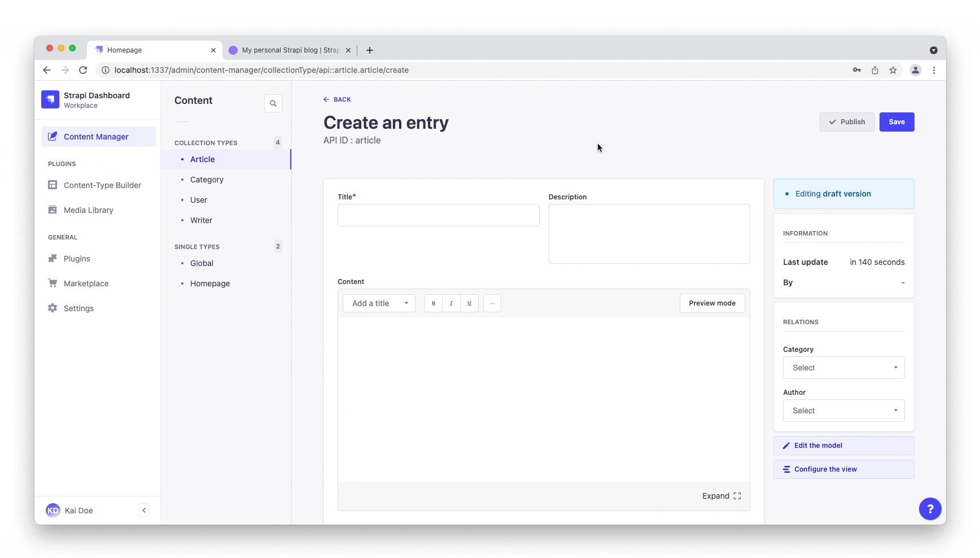This screenshot has width=980, height=558.
Task: Open the Marketplace
Action: [x=85, y=283]
